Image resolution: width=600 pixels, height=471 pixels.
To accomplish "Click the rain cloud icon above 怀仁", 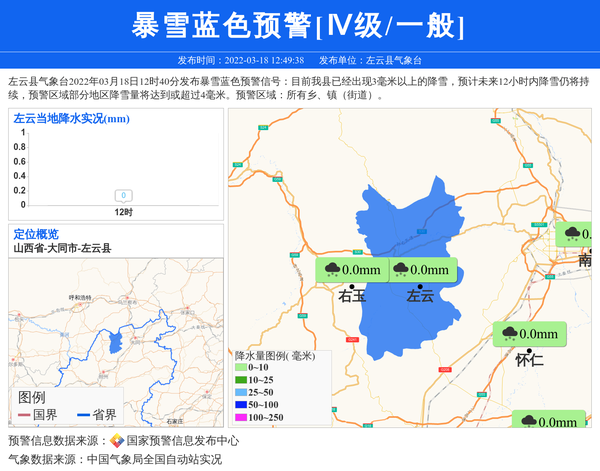I will pyautogui.click(x=509, y=334).
